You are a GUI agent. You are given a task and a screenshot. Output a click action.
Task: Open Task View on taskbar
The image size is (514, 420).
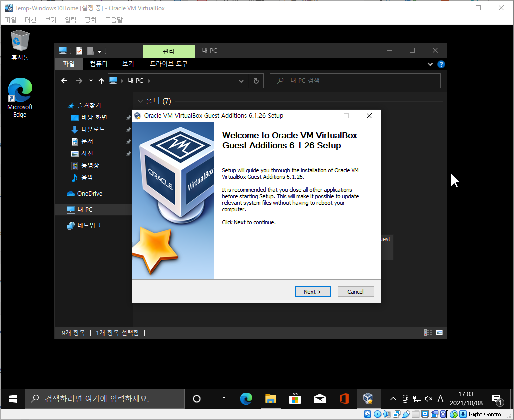click(221, 399)
